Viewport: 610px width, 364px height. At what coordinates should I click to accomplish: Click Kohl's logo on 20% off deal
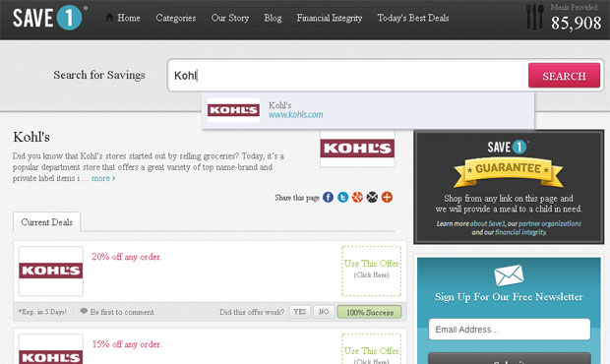[51, 271]
